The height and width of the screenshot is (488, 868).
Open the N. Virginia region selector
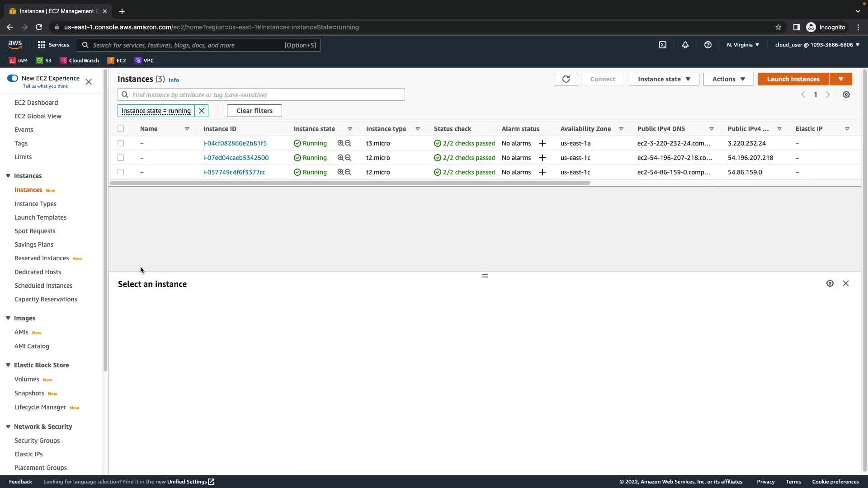coord(743,45)
